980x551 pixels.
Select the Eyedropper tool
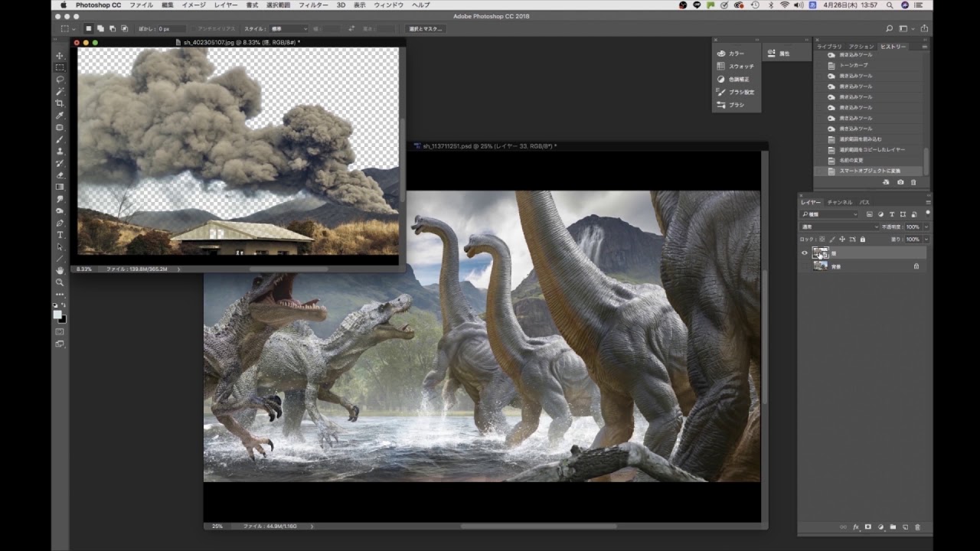click(x=60, y=116)
